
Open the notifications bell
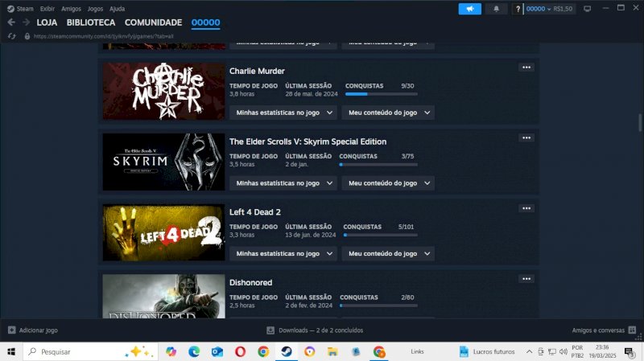click(496, 9)
